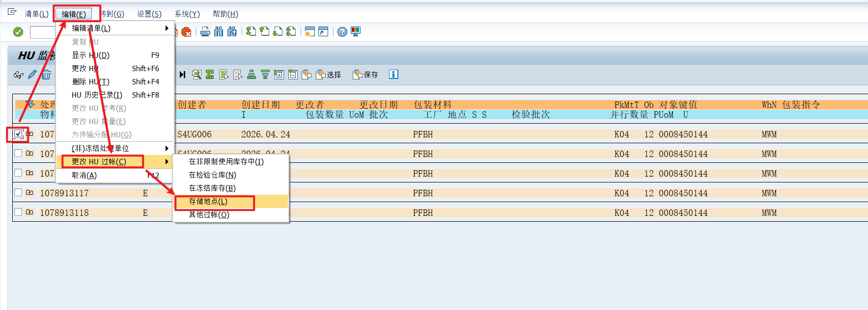Click the trash delete icon
Screen dimensions: 868x310
pyautogui.click(x=46, y=75)
